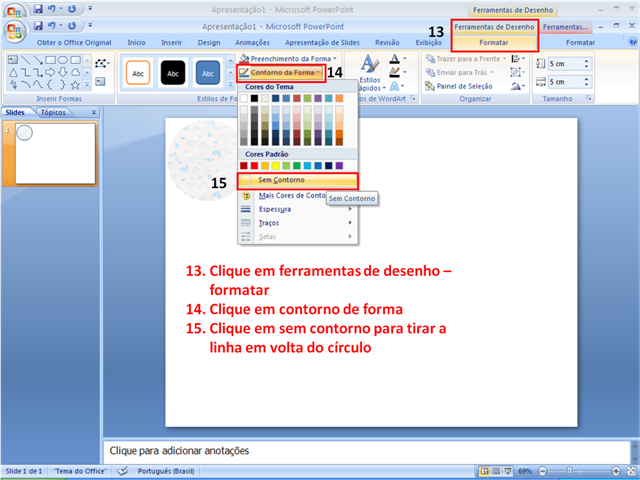The image size is (640, 480).
Task: Open Preenchimento da Forma dropdown
Action: pyautogui.click(x=288, y=59)
